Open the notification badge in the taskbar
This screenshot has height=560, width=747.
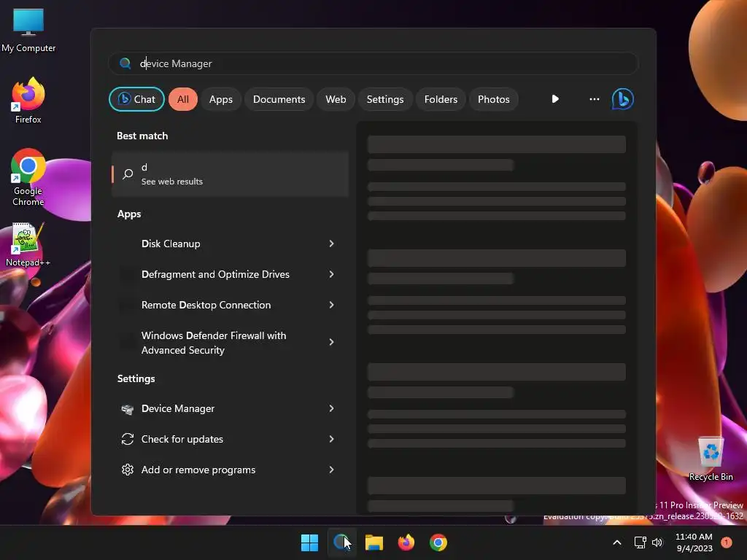726,542
